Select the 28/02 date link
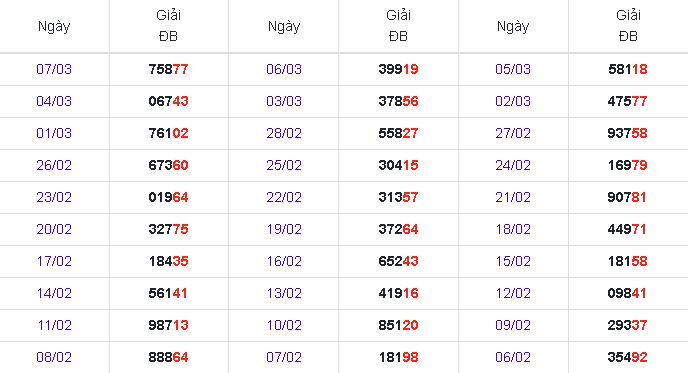688x373 pixels. [284, 133]
